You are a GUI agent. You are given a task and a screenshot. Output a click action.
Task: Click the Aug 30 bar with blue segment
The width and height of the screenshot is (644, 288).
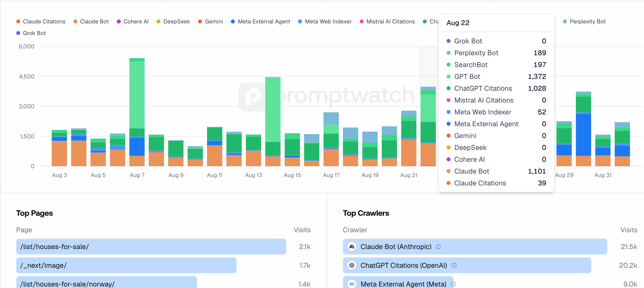point(583,129)
